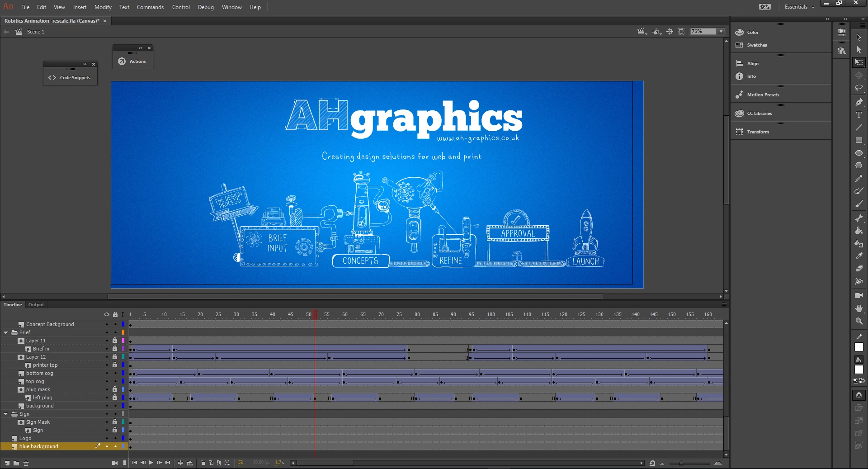The image size is (868, 469).
Task: Select the Text tool
Action: [x=859, y=115]
